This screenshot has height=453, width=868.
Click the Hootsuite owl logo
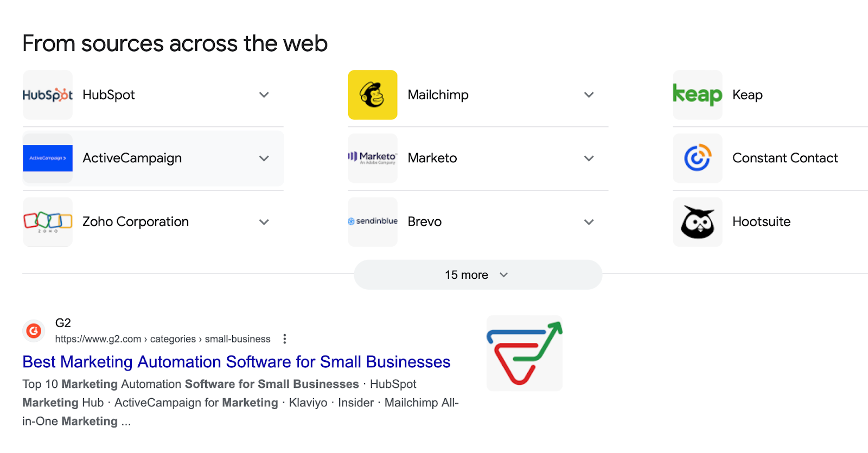(698, 222)
